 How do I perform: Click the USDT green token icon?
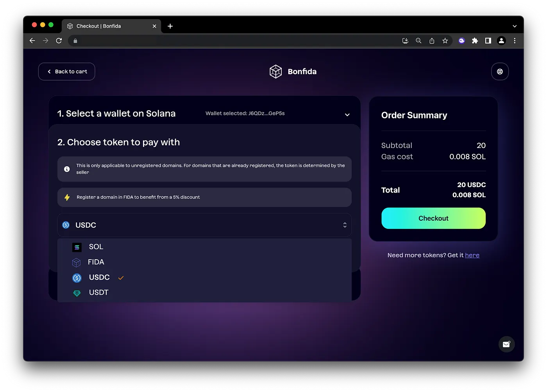coord(77,293)
